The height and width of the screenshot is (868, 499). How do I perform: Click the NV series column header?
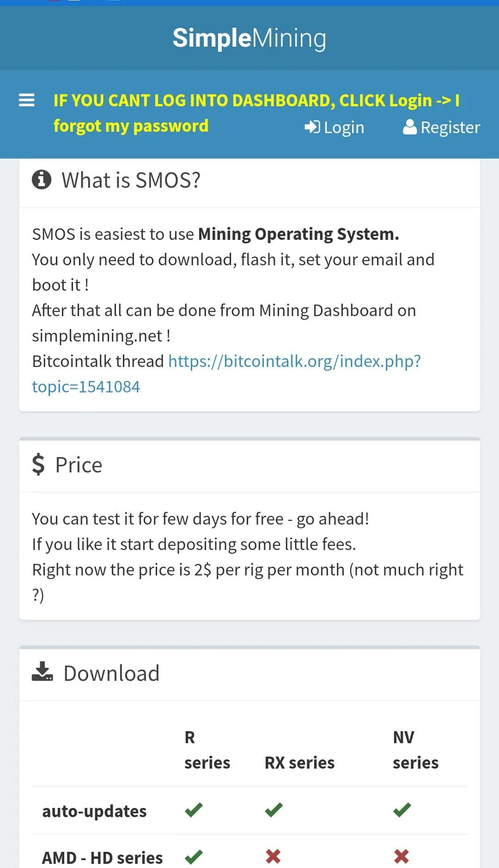point(415,750)
